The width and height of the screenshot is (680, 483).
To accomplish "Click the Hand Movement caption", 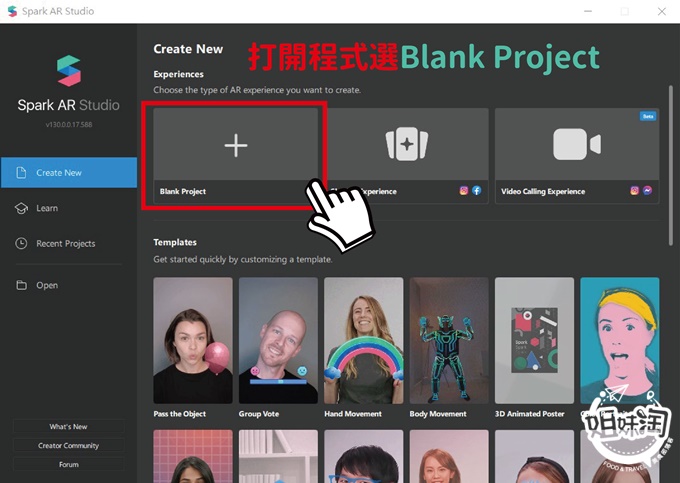I will pyautogui.click(x=353, y=414).
